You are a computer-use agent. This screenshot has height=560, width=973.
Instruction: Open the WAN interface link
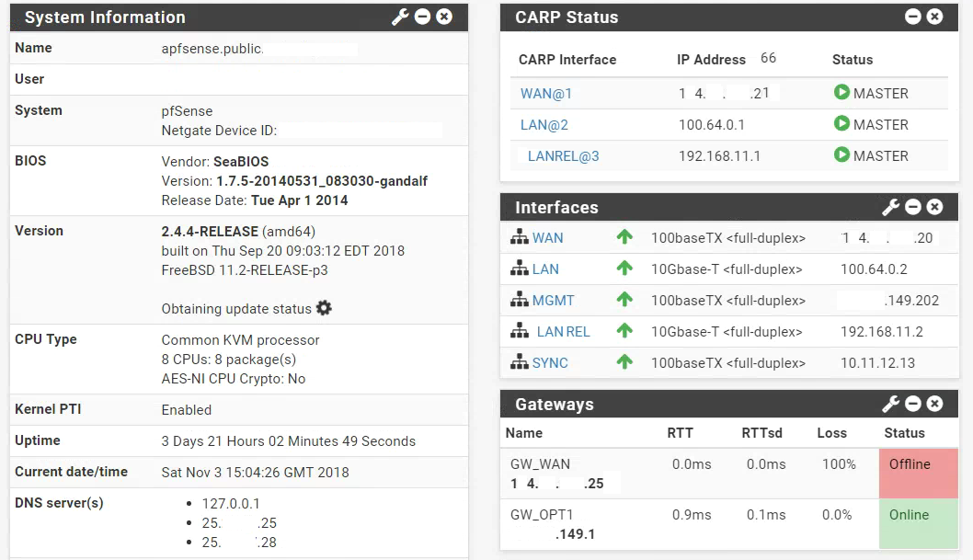(548, 238)
